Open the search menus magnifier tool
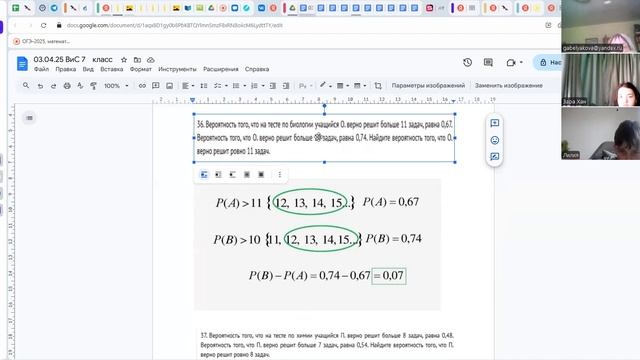640x360 pixels. (26, 85)
